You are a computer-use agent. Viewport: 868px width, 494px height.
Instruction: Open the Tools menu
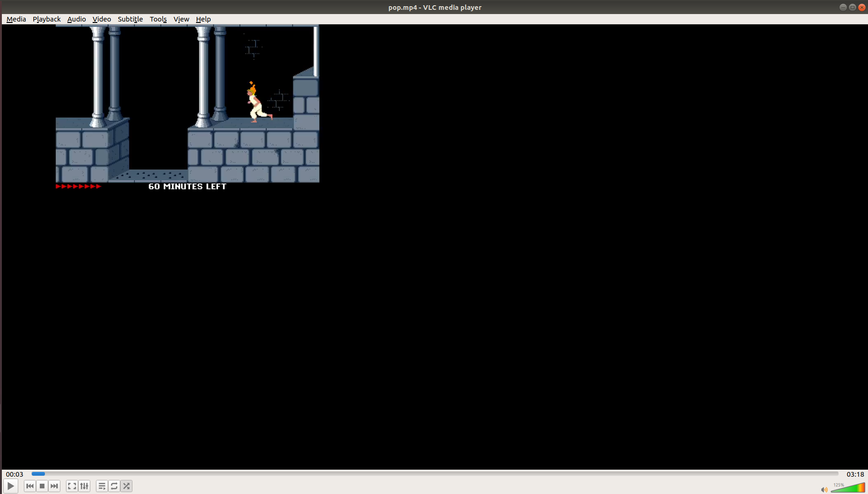point(158,19)
